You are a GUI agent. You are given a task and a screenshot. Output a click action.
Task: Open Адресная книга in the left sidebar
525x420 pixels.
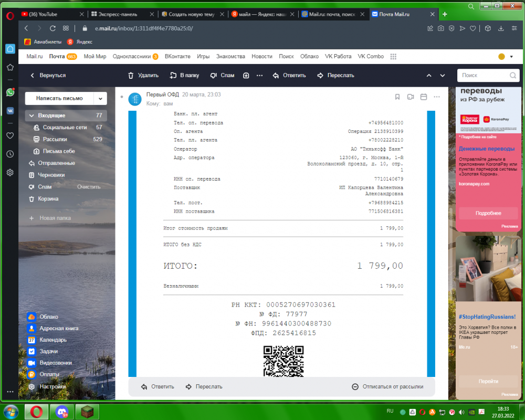[53, 328]
